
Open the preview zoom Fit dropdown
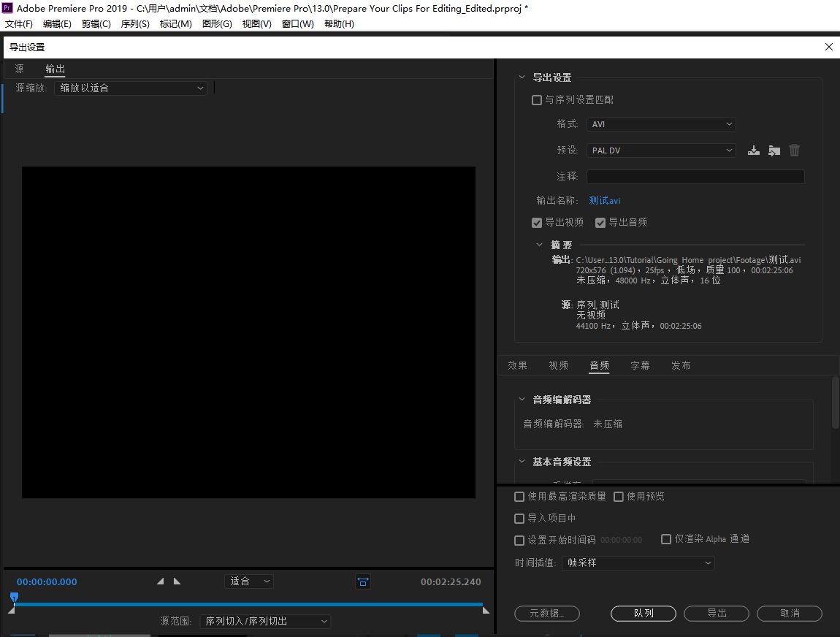tap(248, 581)
